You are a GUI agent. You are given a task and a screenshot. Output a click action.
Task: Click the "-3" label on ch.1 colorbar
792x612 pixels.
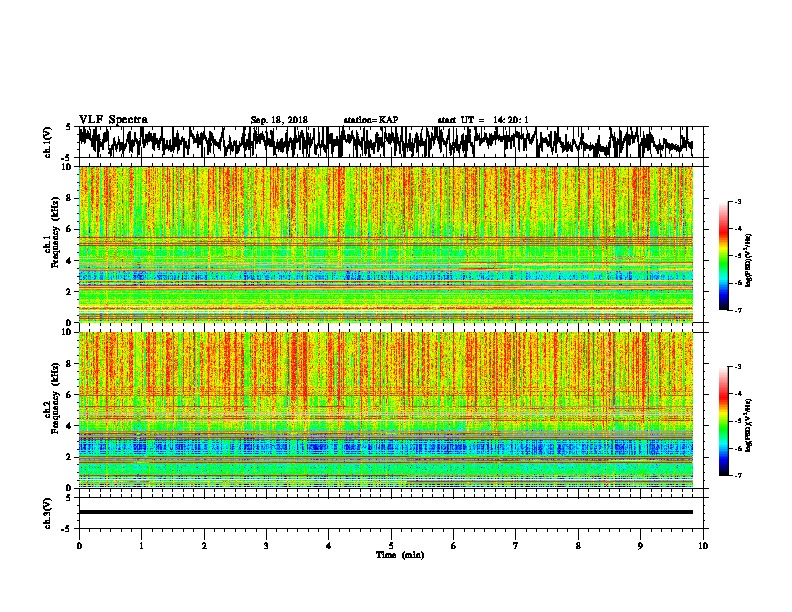pyautogui.click(x=738, y=201)
